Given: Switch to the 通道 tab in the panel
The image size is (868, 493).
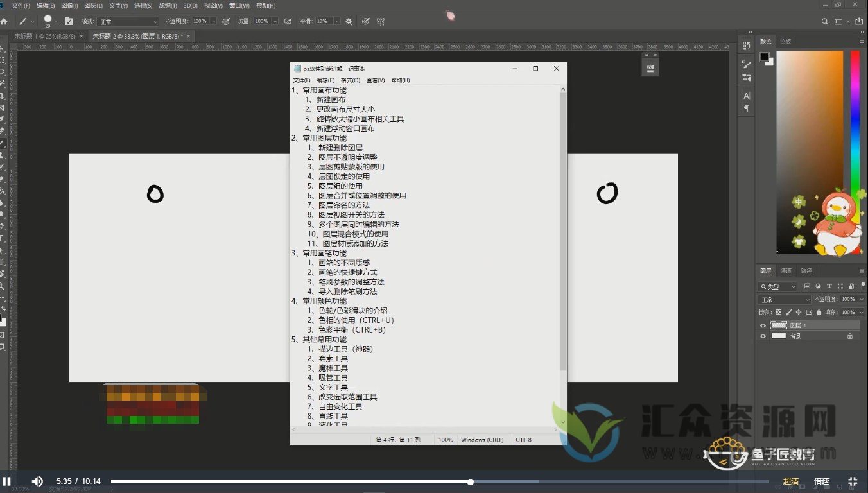Looking at the screenshot, I should (786, 271).
